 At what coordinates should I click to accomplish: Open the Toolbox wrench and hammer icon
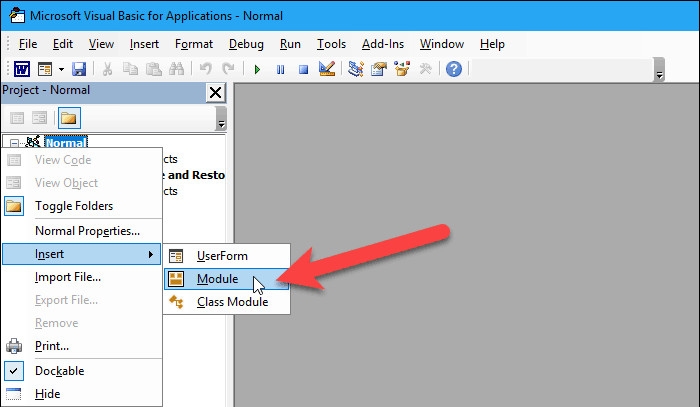pos(425,69)
